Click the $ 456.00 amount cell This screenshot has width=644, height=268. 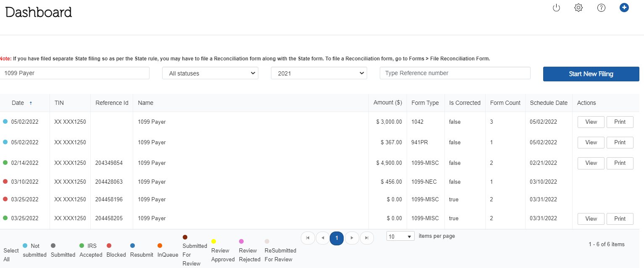pyautogui.click(x=391, y=182)
